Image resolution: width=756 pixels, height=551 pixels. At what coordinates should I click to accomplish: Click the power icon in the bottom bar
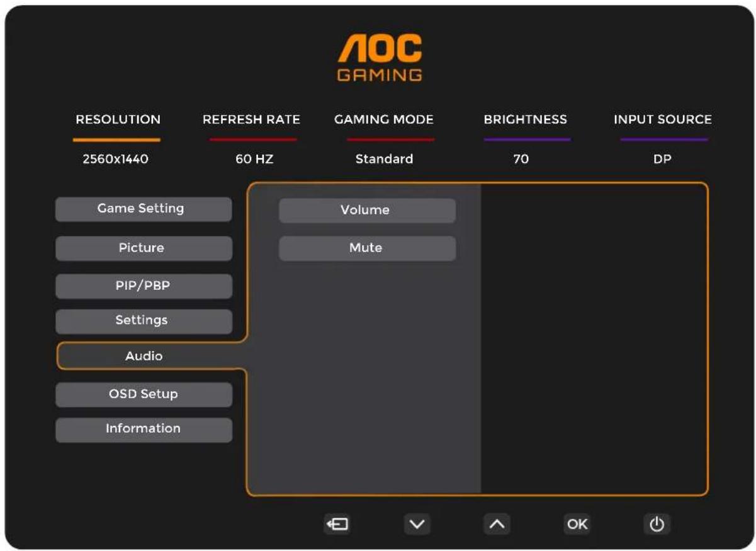[657, 524]
